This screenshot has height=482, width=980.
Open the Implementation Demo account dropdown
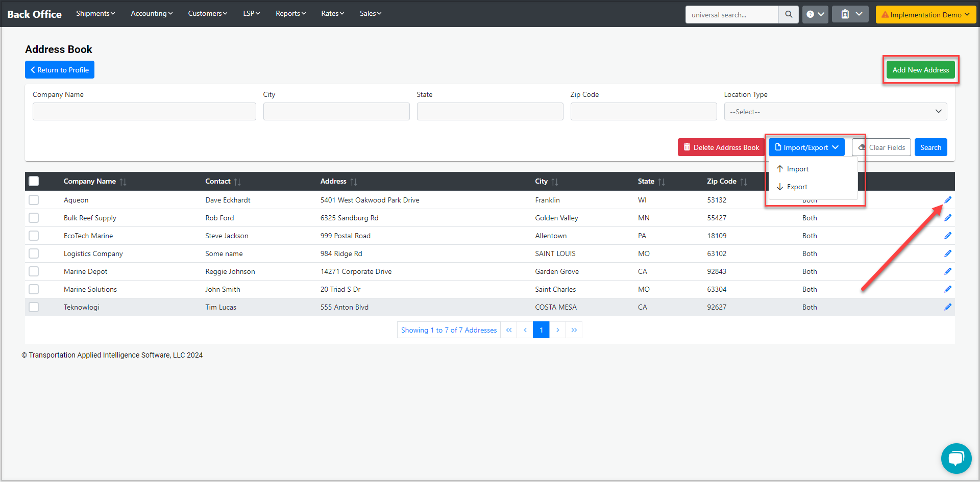point(925,15)
